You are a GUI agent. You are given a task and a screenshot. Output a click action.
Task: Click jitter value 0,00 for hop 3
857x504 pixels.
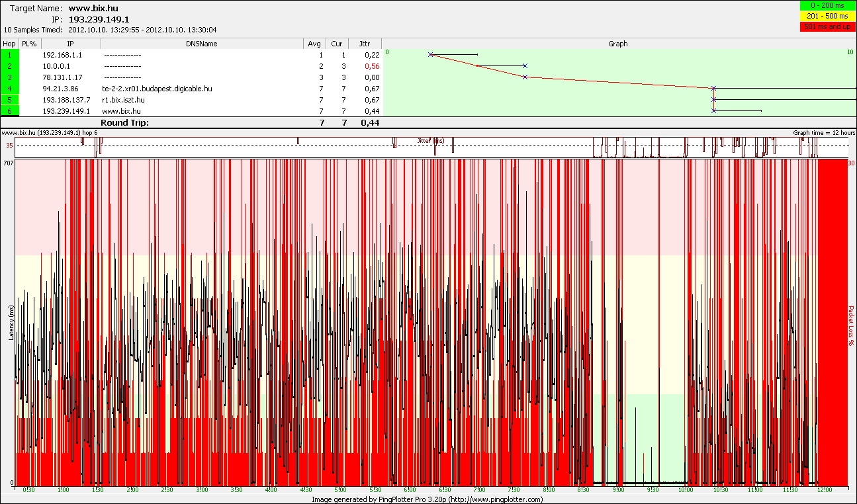[x=372, y=77]
